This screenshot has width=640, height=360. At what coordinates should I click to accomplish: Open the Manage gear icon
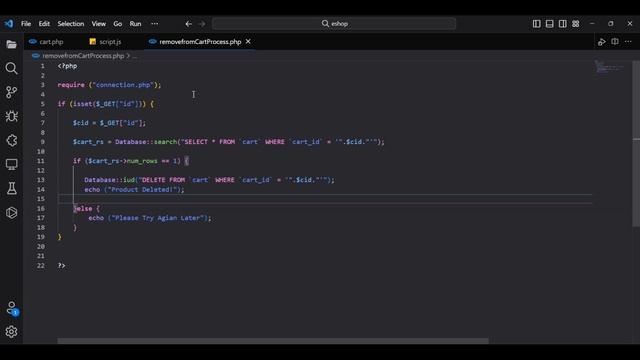click(x=11, y=331)
